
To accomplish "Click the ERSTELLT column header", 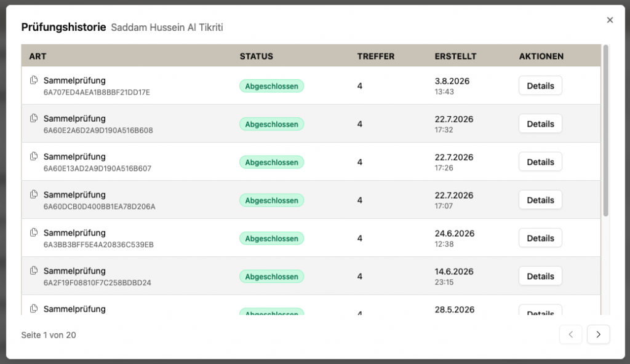I will click(456, 56).
